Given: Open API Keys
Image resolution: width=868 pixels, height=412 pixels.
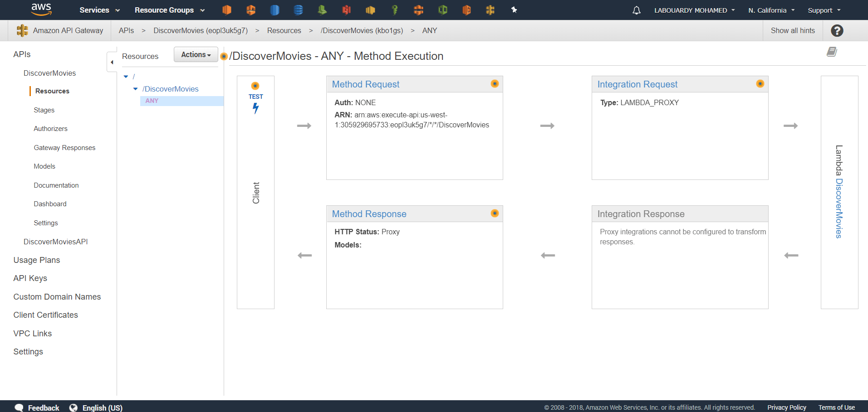Looking at the screenshot, I should (x=30, y=278).
